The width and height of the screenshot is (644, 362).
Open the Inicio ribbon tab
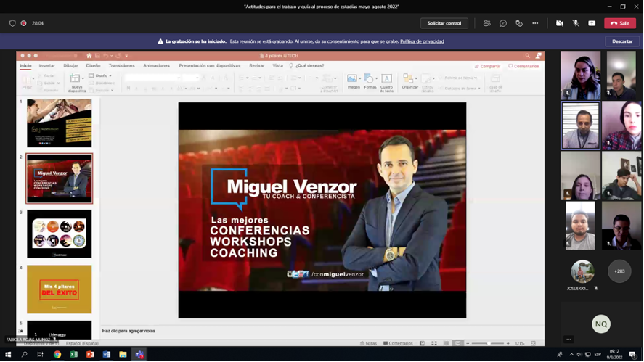point(25,66)
